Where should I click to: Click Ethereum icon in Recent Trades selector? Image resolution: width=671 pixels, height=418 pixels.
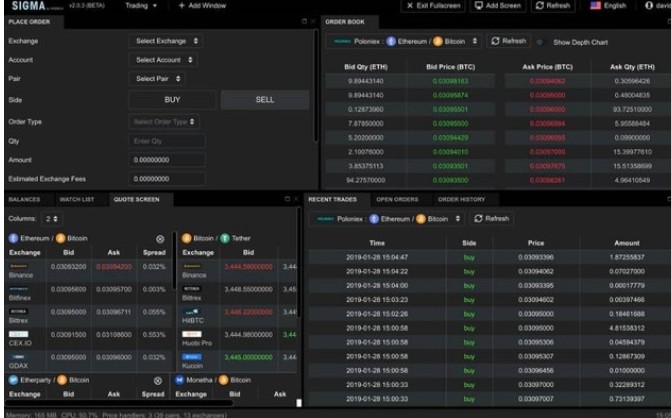pos(374,219)
